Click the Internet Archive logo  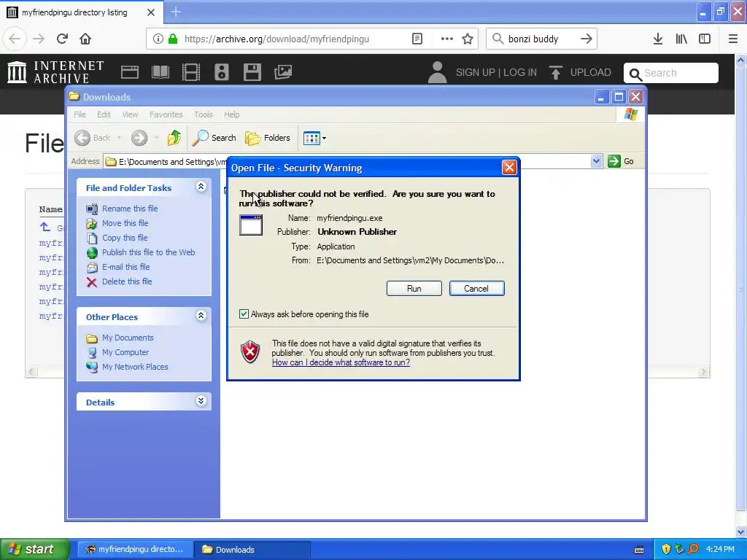click(x=55, y=72)
